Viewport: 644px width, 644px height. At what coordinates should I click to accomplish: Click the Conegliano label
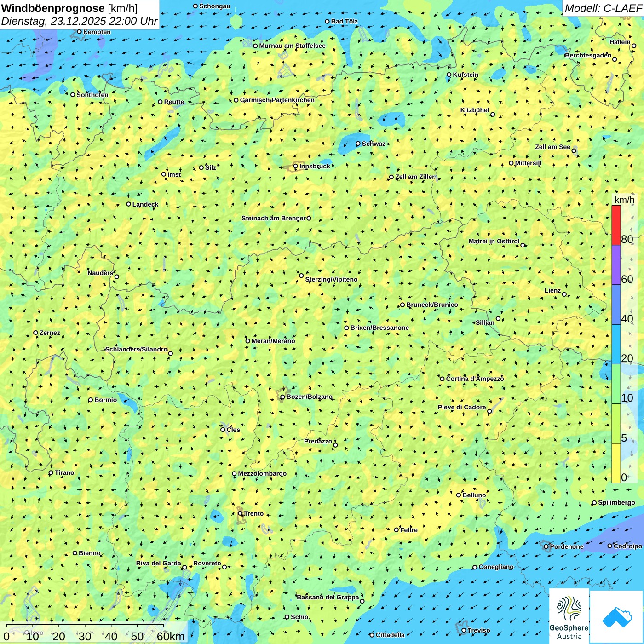(496, 567)
